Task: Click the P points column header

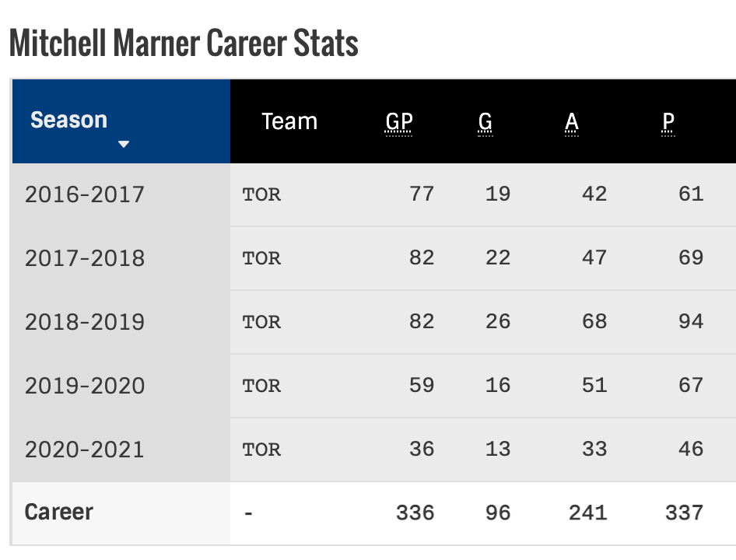Action: point(668,122)
